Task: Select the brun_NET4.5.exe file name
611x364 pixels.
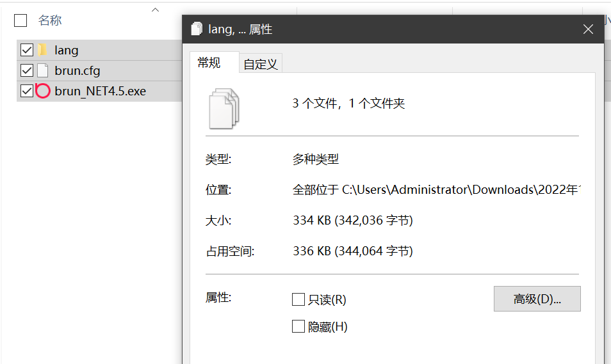Action: [101, 91]
